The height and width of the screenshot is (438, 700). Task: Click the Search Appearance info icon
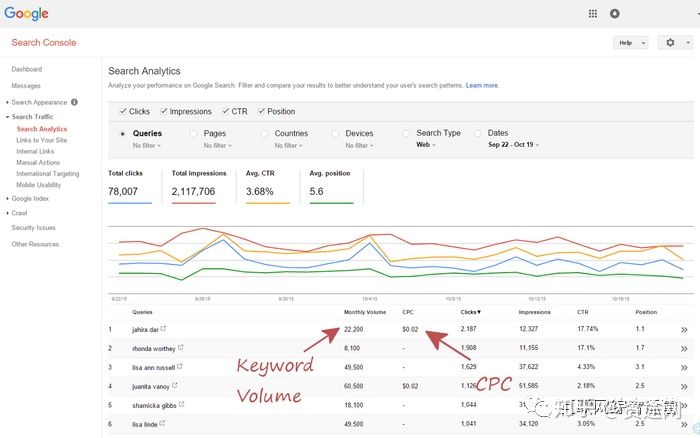74,102
